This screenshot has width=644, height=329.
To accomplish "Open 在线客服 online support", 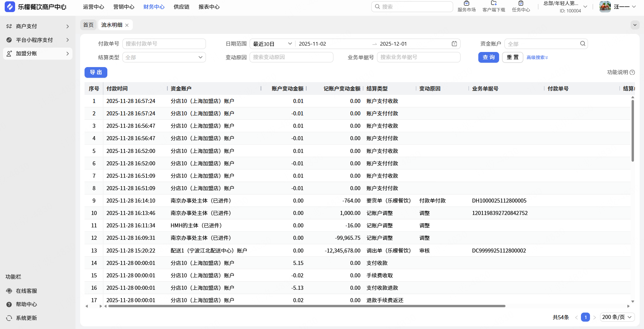I will [26, 291].
